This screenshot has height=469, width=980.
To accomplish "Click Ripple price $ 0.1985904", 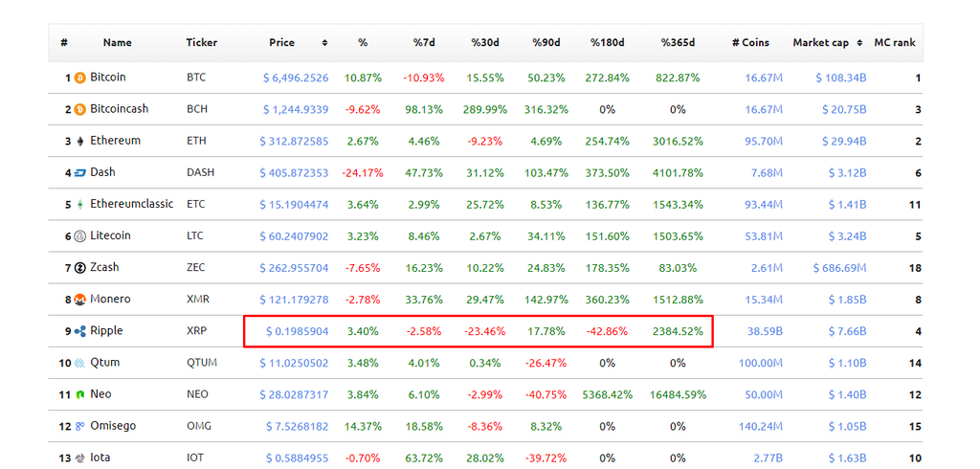I will [297, 331].
